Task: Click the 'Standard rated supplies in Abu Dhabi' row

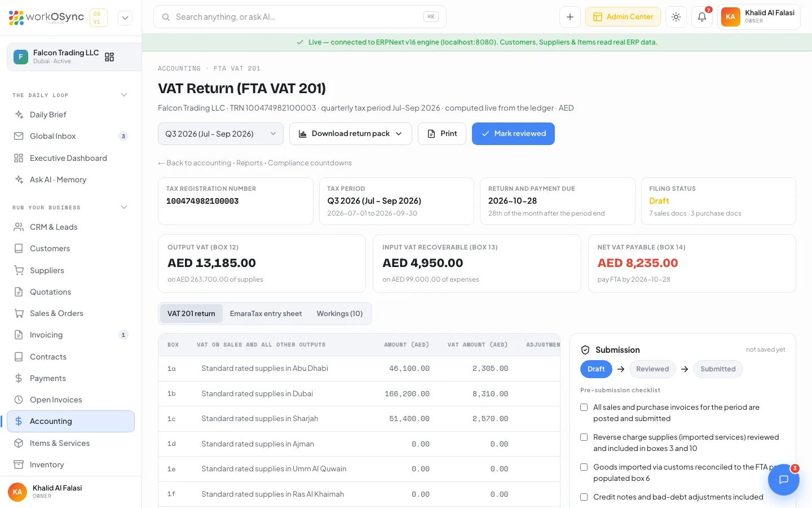Action: 359,369
